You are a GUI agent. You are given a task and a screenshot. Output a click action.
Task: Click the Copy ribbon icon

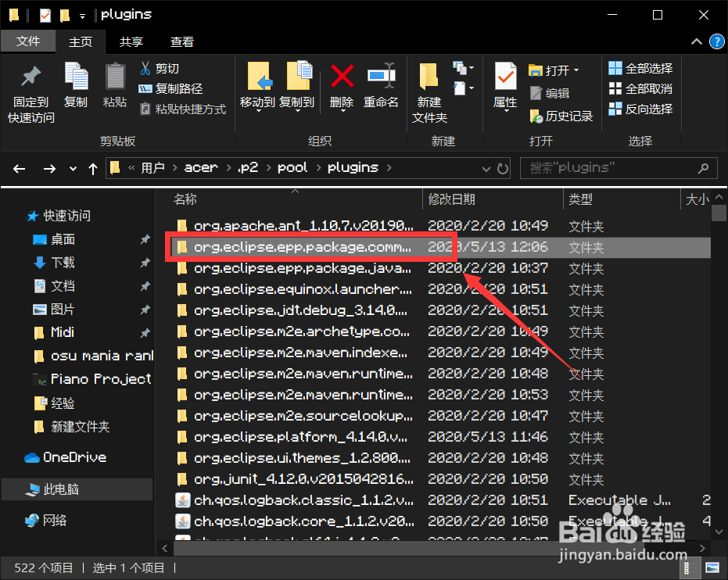coord(76,86)
